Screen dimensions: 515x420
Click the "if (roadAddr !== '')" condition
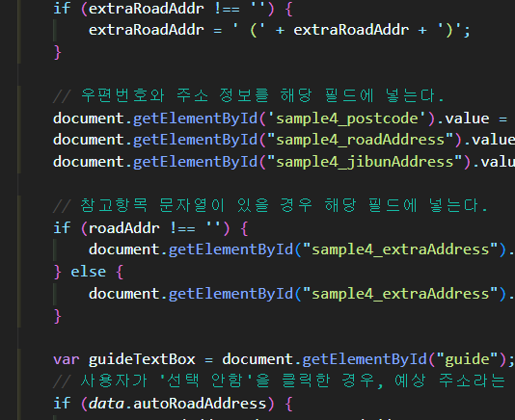pyautogui.click(x=150, y=228)
